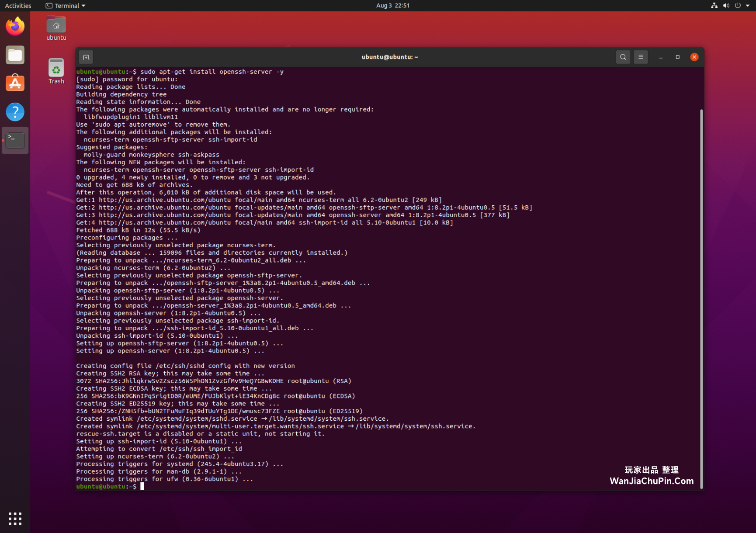Maximize the terminal window
The image size is (756, 533).
(x=677, y=57)
